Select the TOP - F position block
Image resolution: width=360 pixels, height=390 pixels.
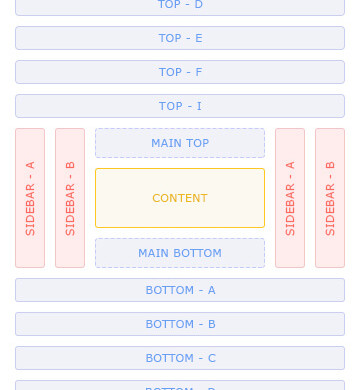tap(180, 72)
